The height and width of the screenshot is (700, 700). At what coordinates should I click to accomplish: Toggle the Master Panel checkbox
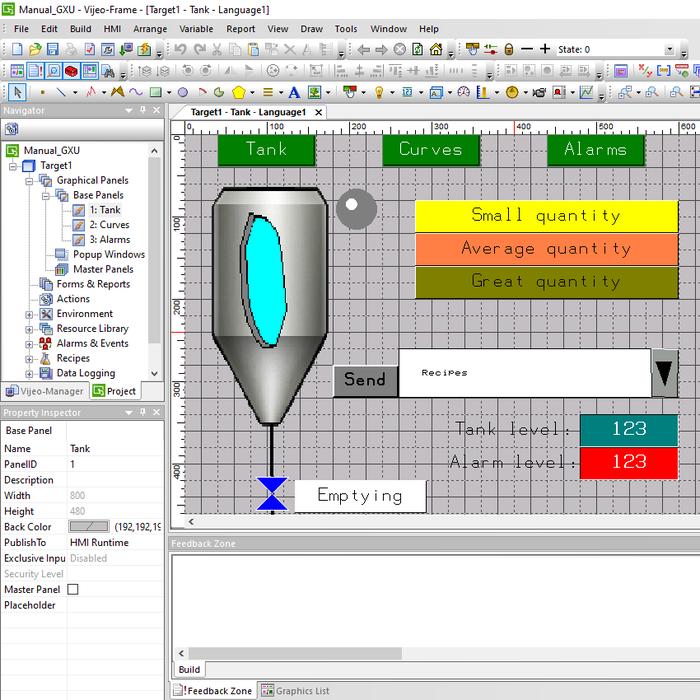click(x=73, y=590)
